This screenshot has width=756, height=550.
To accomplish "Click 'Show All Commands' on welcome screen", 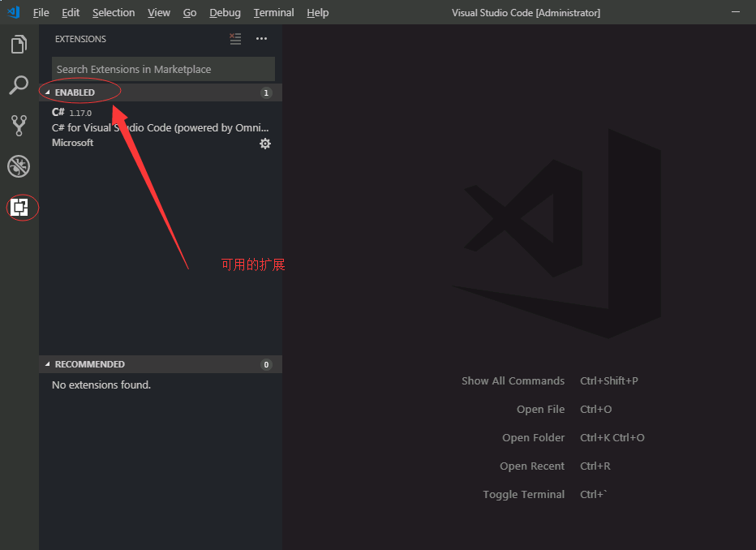I will (x=513, y=380).
